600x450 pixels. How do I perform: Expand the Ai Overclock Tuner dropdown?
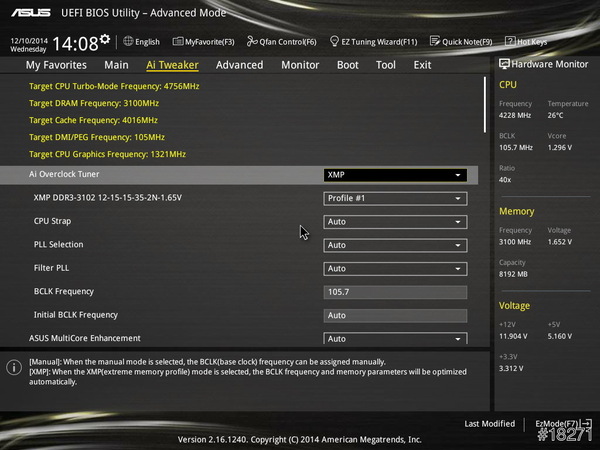click(395, 174)
